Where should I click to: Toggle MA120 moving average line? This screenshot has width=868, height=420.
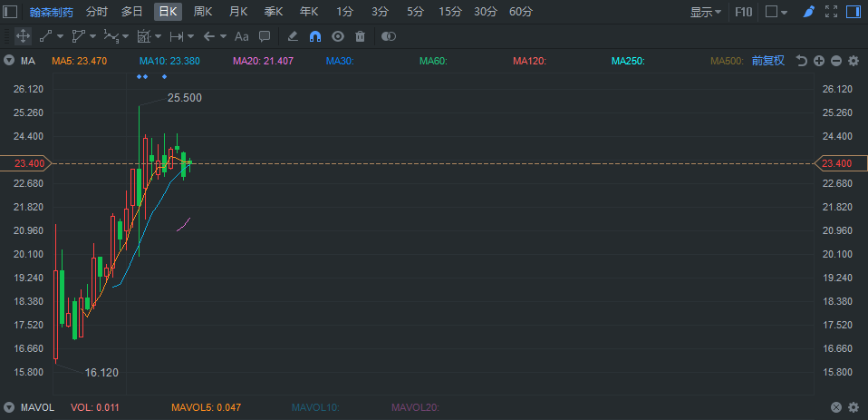530,61
